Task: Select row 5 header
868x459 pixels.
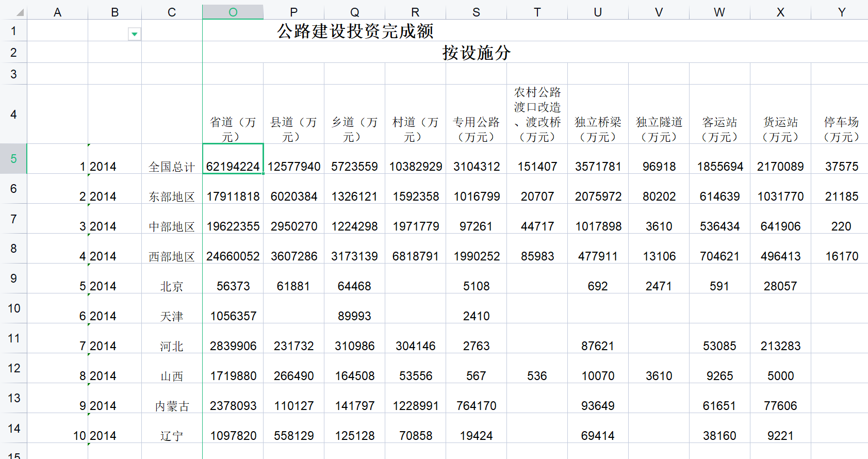Action: coord(13,159)
